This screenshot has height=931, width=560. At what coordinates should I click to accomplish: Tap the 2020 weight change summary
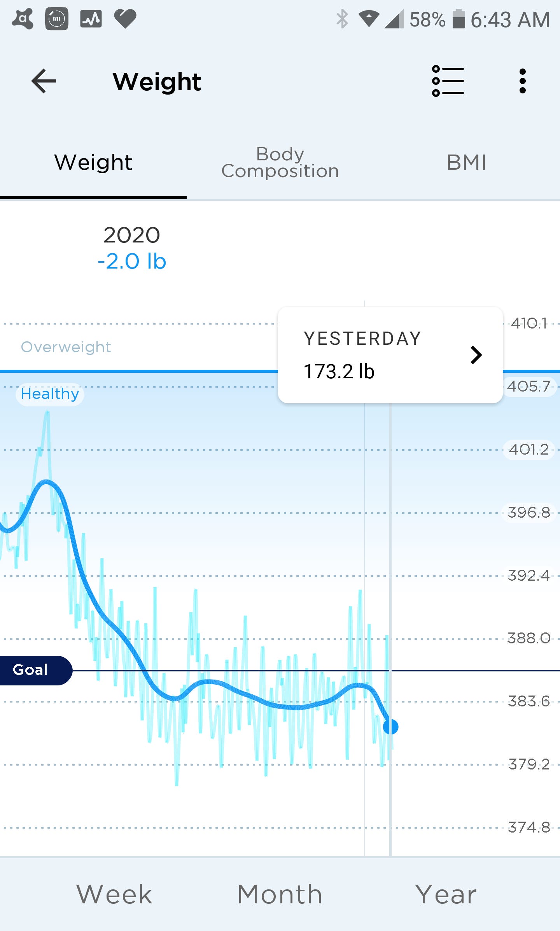tap(132, 248)
